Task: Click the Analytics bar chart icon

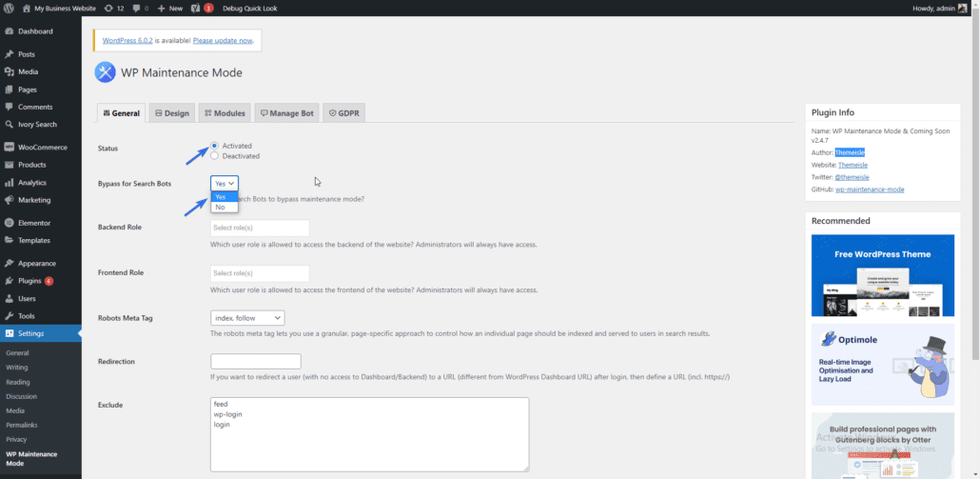Action: [x=10, y=183]
